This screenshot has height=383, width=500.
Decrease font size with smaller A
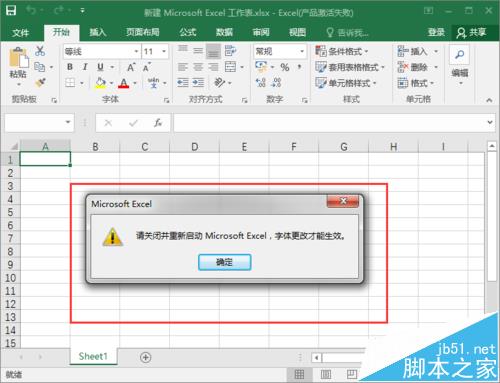(146, 67)
